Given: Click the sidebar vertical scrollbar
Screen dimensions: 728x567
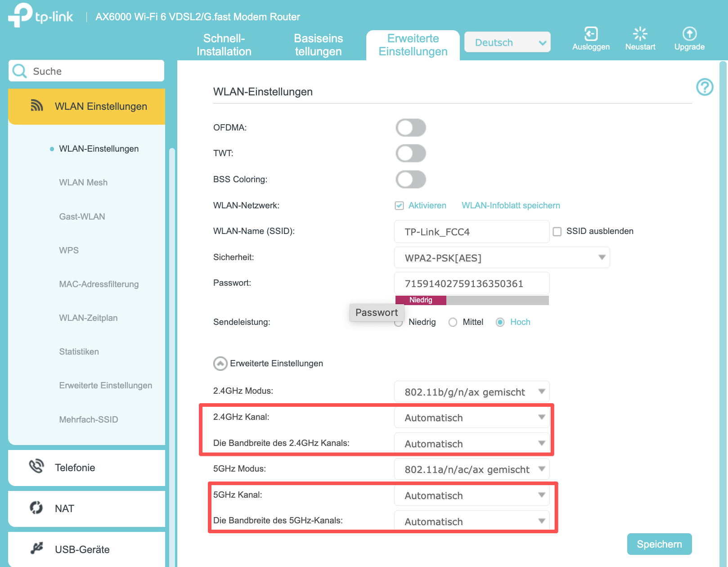Looking at the screenshot, I should tap(172, 358).
